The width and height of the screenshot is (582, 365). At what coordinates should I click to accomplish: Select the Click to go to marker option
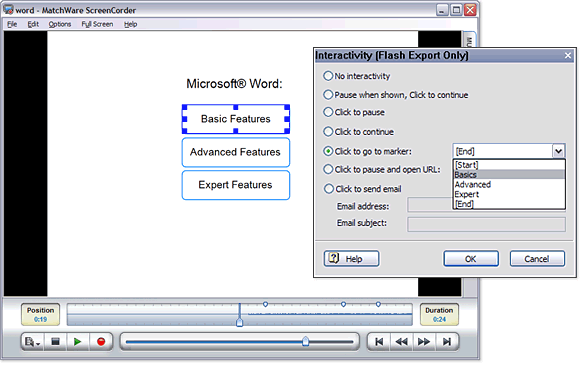point(367,151)
